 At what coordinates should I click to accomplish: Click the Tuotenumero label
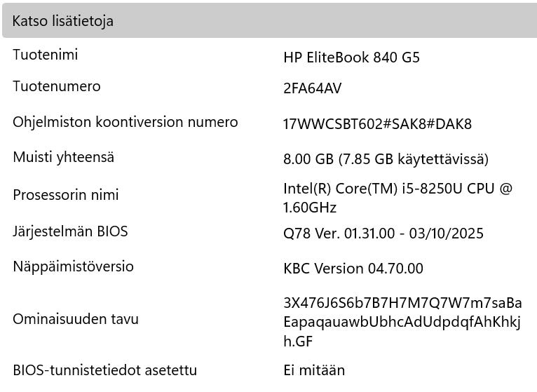[57, 86]
